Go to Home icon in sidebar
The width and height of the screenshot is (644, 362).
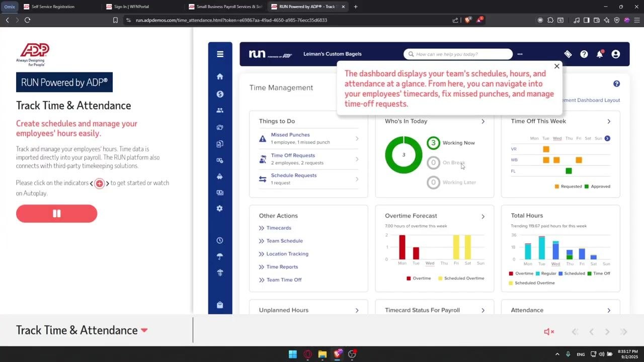(x=220, y=76)
